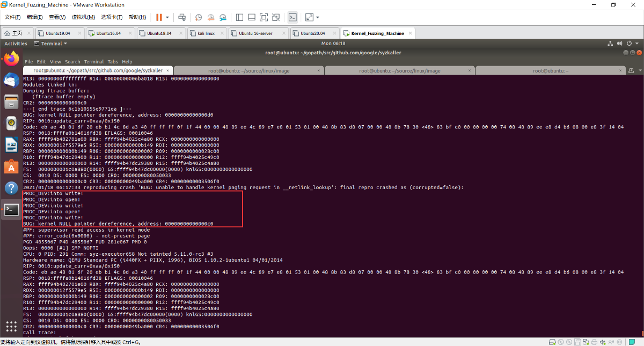This screenshot has width=644, height=346.
Task: Switch to the 主页 home tab
Action: point(17,33)
